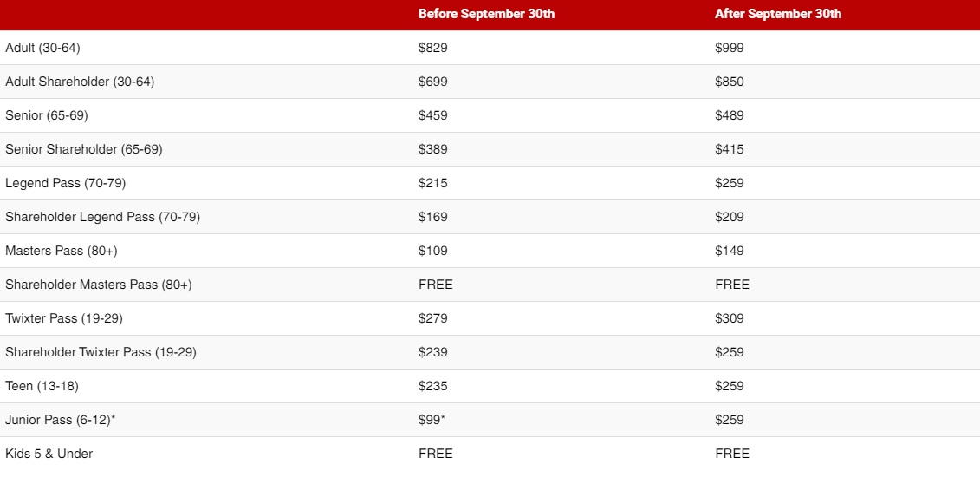Click the $829 Adult early price

[433, 48]
